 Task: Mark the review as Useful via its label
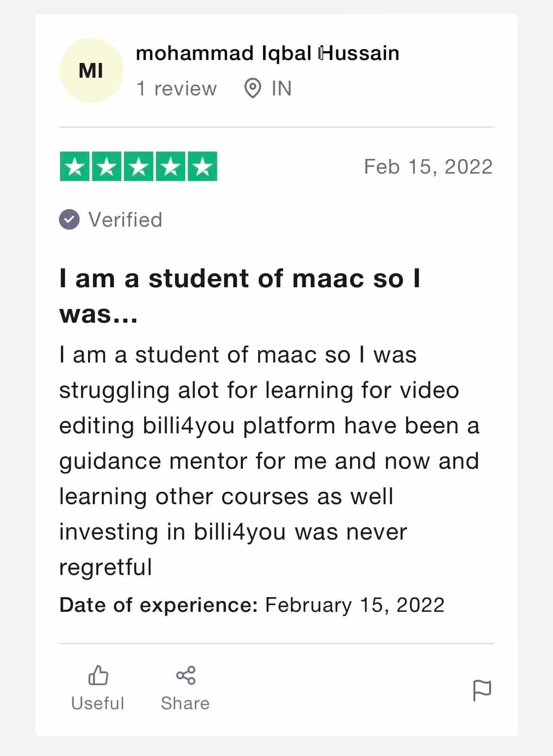click(x=98, y=703)
